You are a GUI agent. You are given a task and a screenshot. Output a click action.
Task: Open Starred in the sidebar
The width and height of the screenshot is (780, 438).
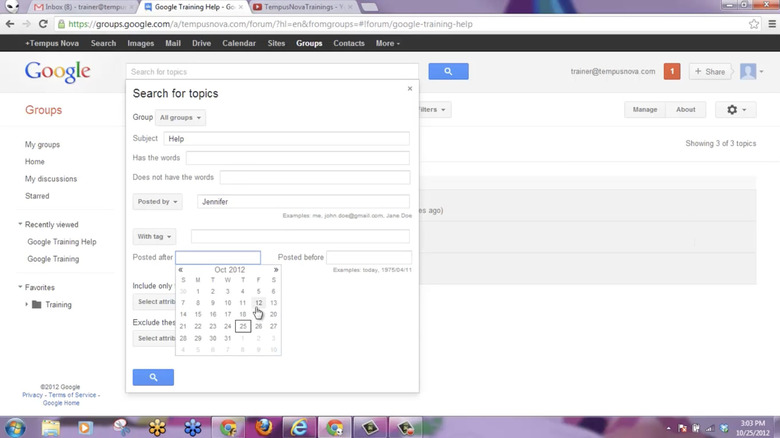point(37,196)
